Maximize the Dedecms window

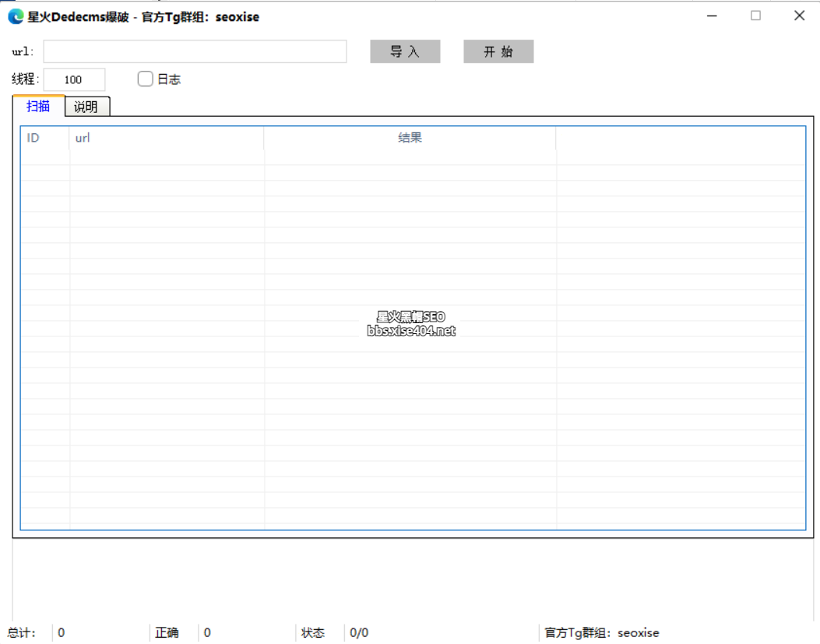point(755,16)
